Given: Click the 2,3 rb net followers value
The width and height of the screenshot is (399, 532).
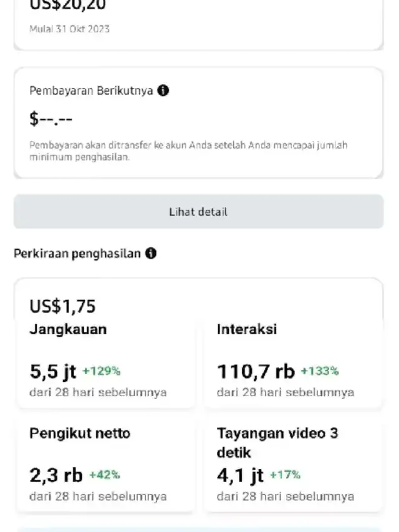Looking at the screenshot, I should (x=55, y=475).
